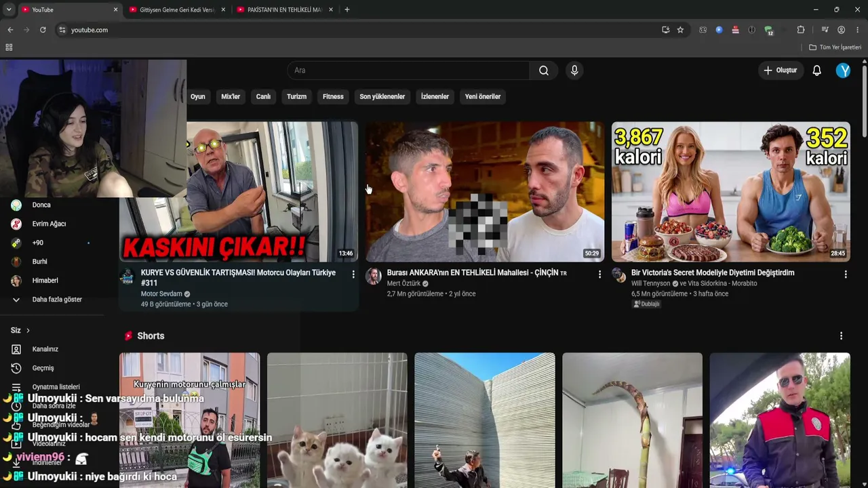Bookmark this page with the star icon
868x488 pixels.
(x=680, y=30)
